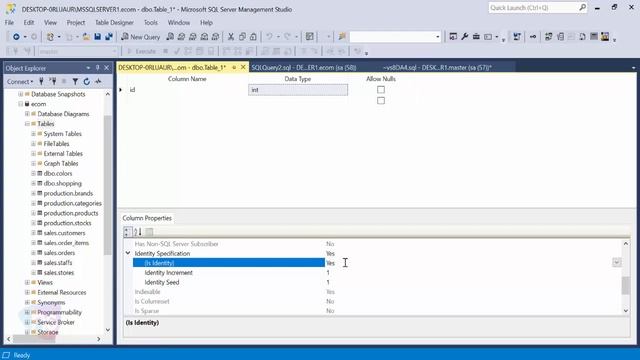
Task: Select the dbo.colors table
Action: pyautogui.click(x=58, y=173)
